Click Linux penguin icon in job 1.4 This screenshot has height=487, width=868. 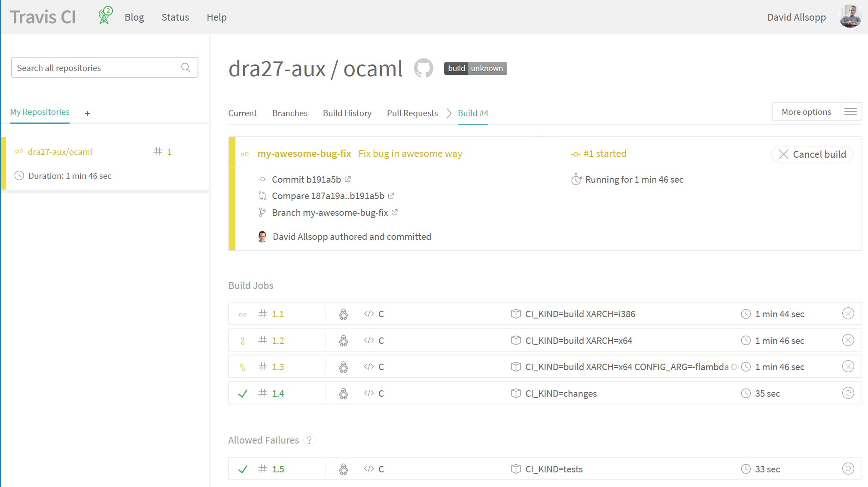coord(343,394)
